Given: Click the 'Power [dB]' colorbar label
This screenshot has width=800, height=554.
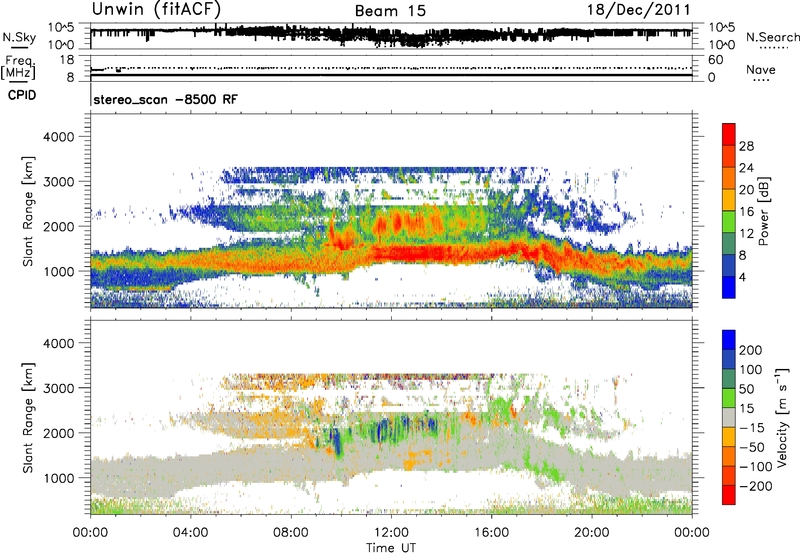Looking at the screenshot, I should coord(763,211).
